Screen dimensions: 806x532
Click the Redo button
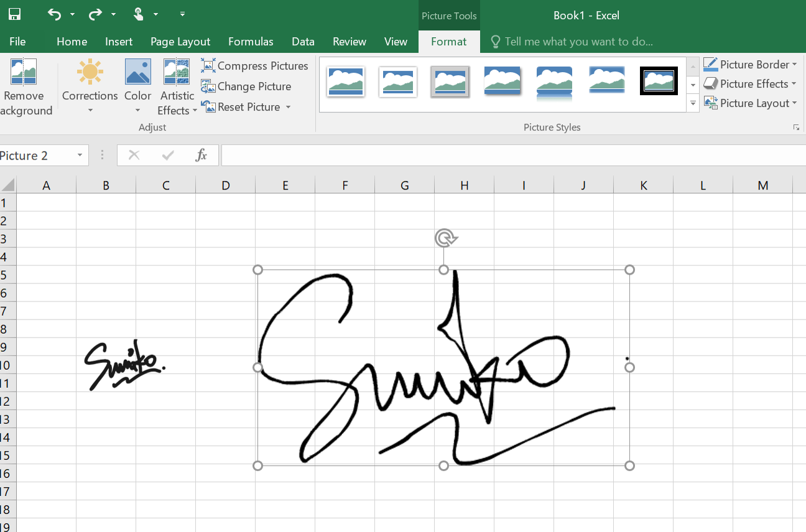click(x=94, y=14)
